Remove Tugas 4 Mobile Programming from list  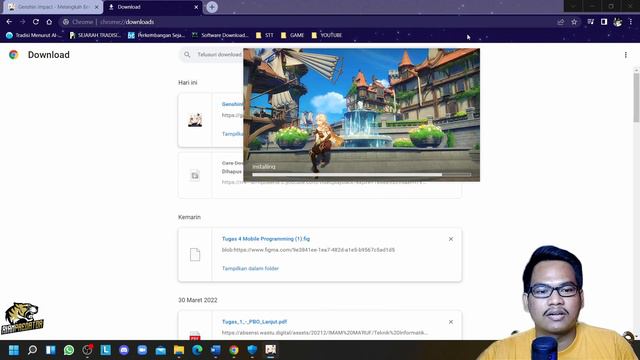pyautogui.click(x=451, y=239)
